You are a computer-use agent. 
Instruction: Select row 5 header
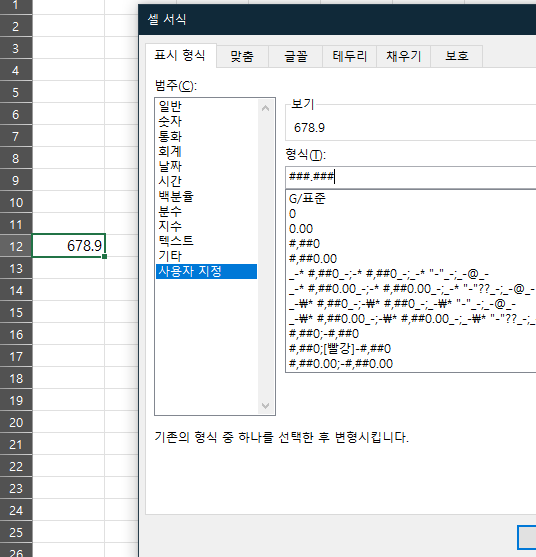[16, 92]
